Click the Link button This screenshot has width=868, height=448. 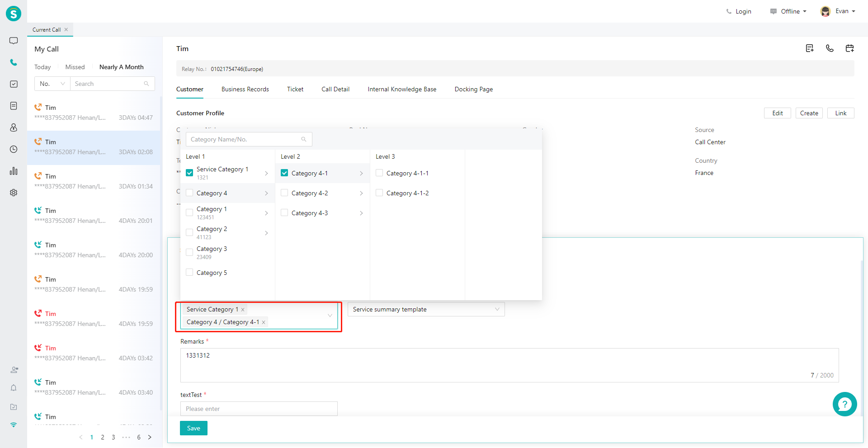(841, 113)
